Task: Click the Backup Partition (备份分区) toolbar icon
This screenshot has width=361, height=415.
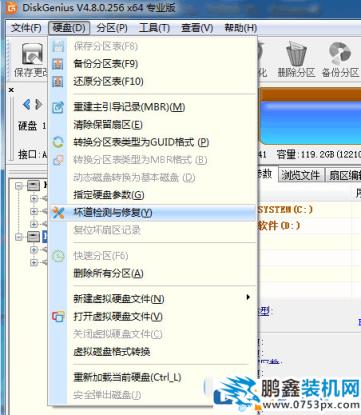Action: coord(340,54)
